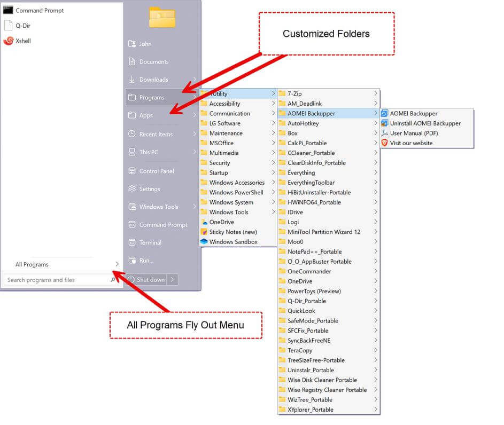
Task: Click the This PC computer icon
Action: [x=132, y=152]
